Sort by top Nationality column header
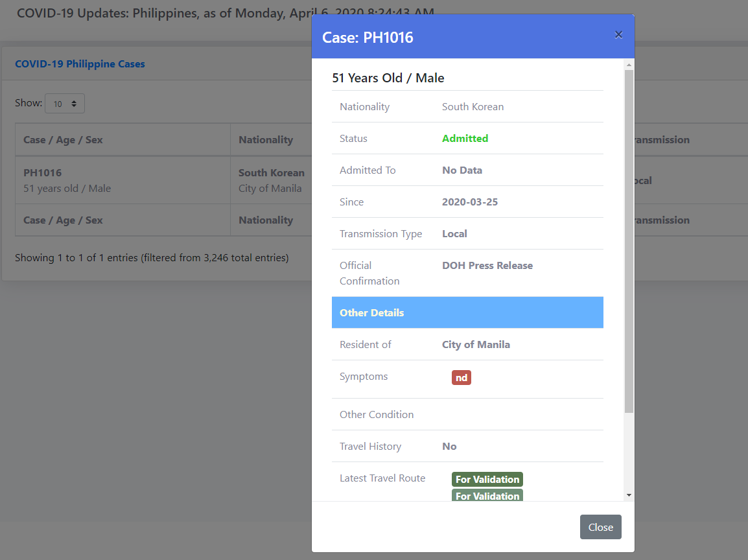Screen dimensions: 748x560 [x=270, y=140]
